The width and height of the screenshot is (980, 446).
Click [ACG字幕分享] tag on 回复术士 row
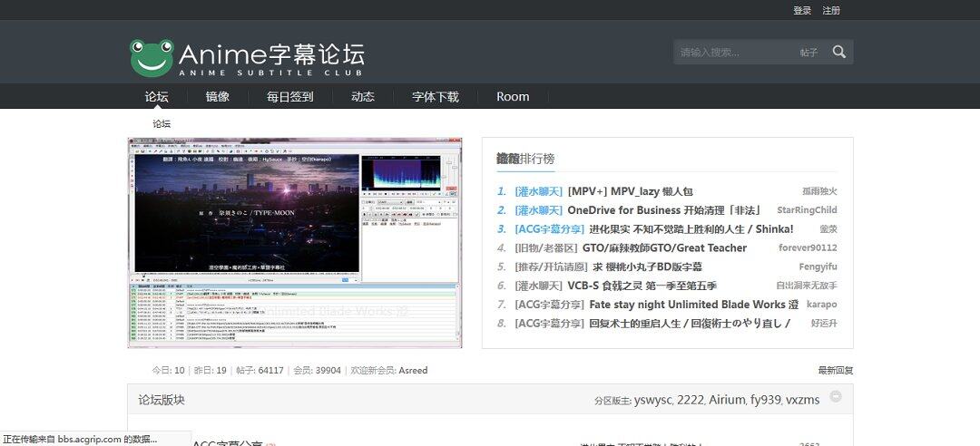coord(549,323)
